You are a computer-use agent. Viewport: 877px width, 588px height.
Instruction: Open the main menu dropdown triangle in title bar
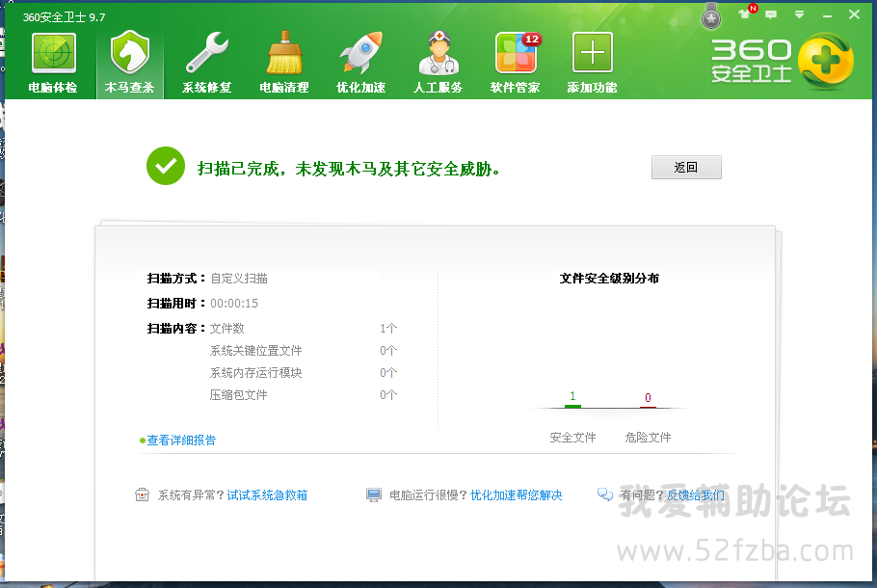pos(799,14)
